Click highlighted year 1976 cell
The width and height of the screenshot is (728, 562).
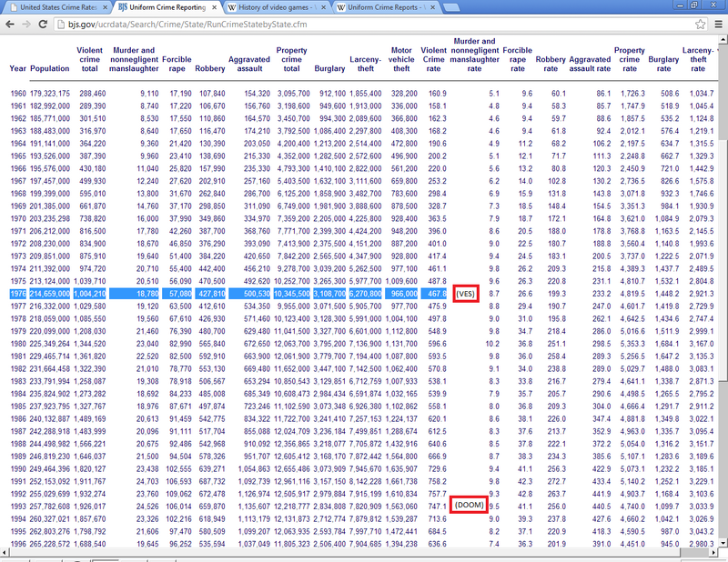pyautogui.click(x=18, y=294)
